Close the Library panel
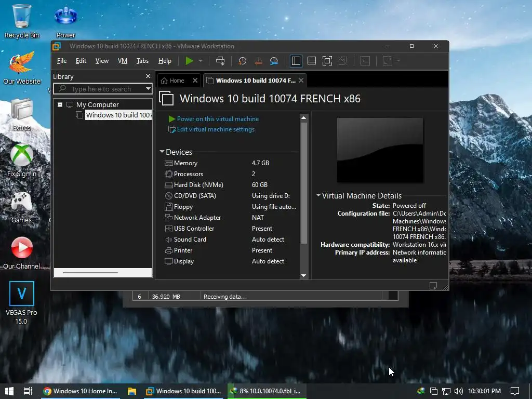532x399 pixels. 148,76
